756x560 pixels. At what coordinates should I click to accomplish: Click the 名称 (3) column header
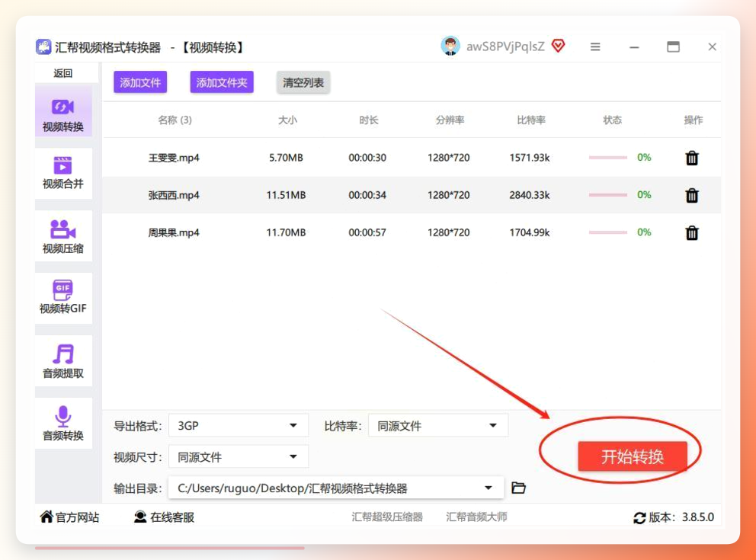[175, 120]
